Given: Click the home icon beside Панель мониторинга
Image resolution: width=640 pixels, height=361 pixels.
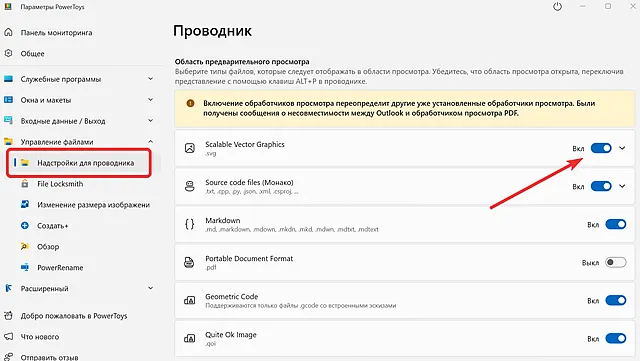Looking at the screenshot, I should (x=8, y=32).
